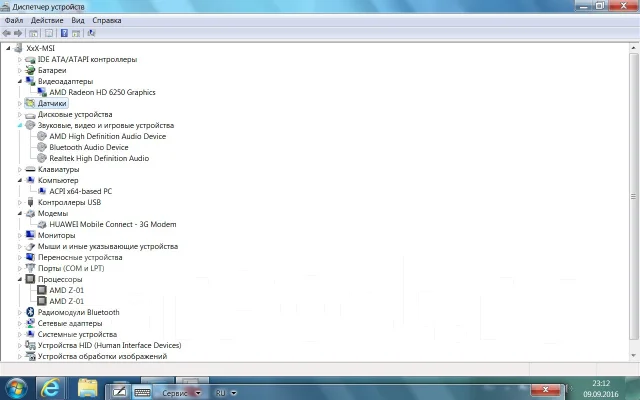640x400 pixels.
Task: Click the HUAWEI Mobile Connect modem icon
Action: (x=42, y=224)
